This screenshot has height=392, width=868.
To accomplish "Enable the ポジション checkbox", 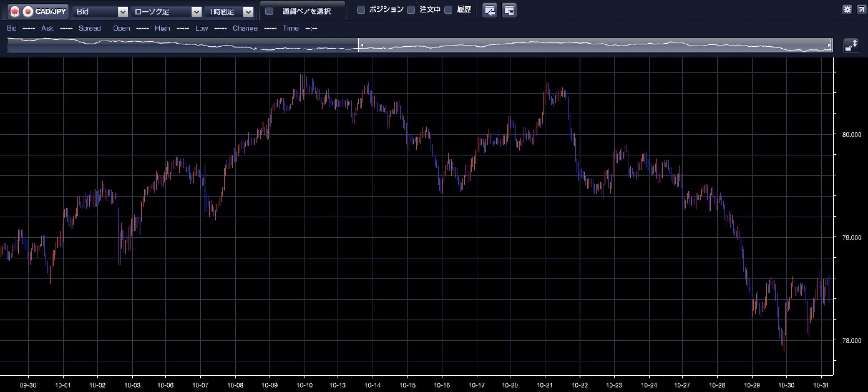I will pyautogui.click(x=361, y=10).
